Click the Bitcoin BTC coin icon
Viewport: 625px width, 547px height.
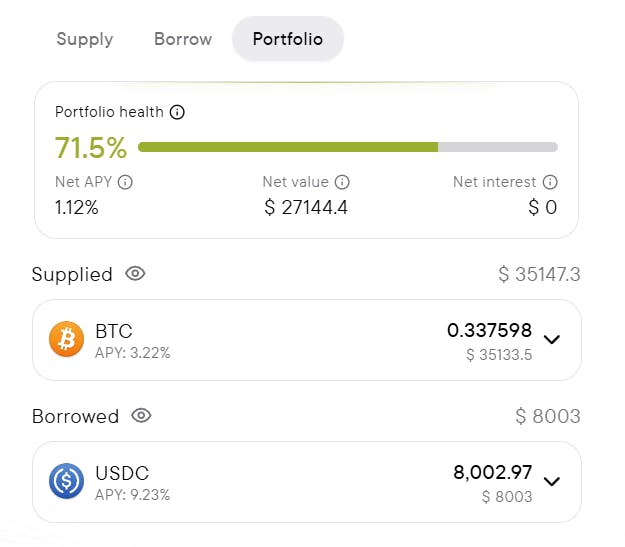[67, 340]
